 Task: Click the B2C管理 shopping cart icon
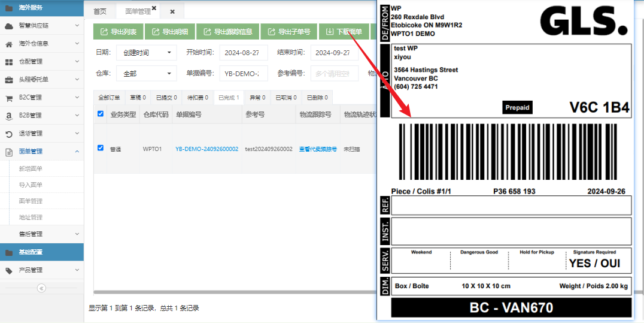click(8, 98)
